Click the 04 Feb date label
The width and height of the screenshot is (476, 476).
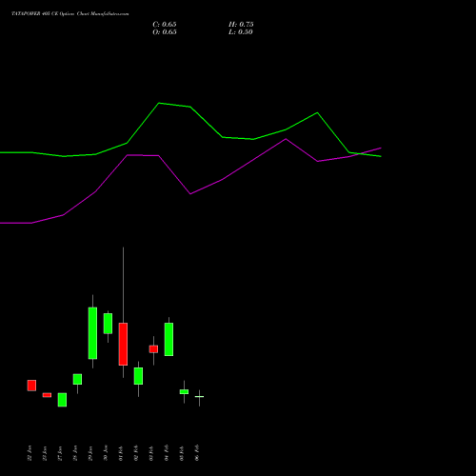pyautogui.click(x=167, y=453)
